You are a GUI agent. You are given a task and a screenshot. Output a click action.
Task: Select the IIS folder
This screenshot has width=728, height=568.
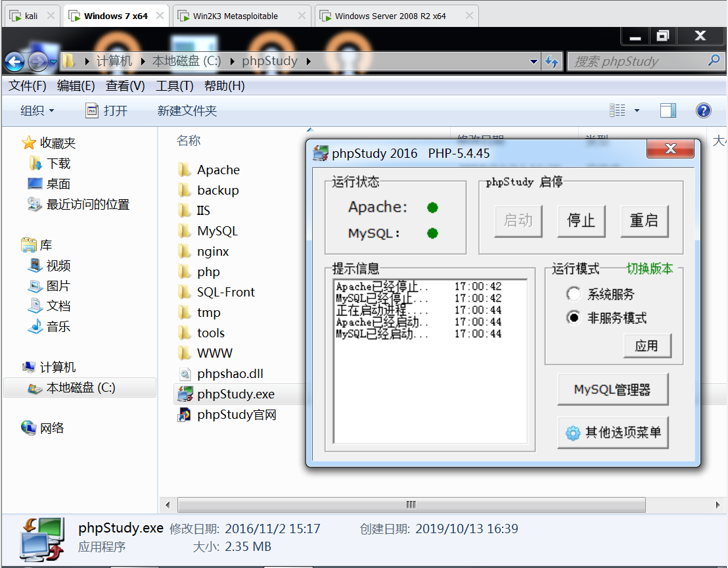coord(194,211)
